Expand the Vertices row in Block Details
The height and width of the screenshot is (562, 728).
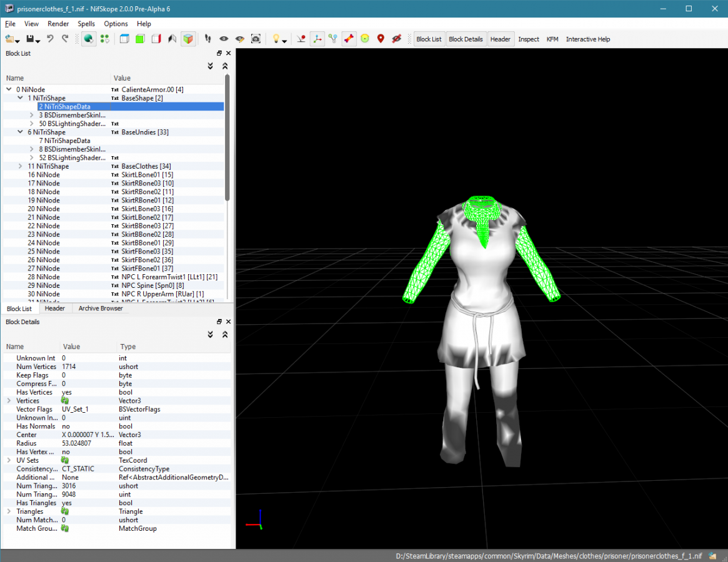pos(9,400)
